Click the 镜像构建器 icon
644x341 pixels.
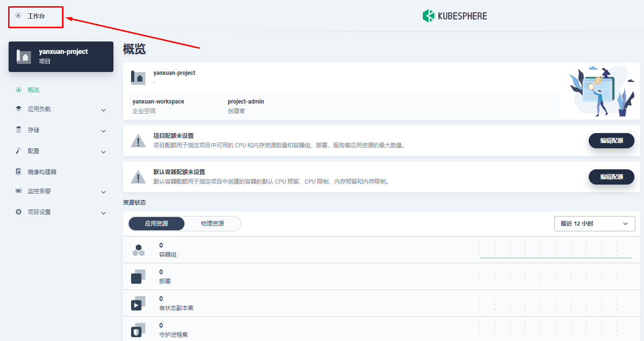19,171
